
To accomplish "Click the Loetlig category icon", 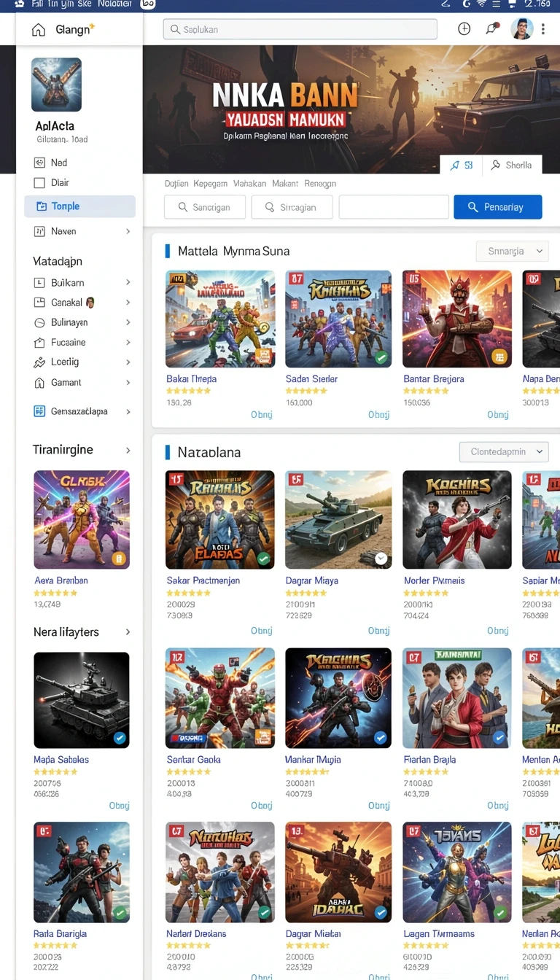I will 39,362.
